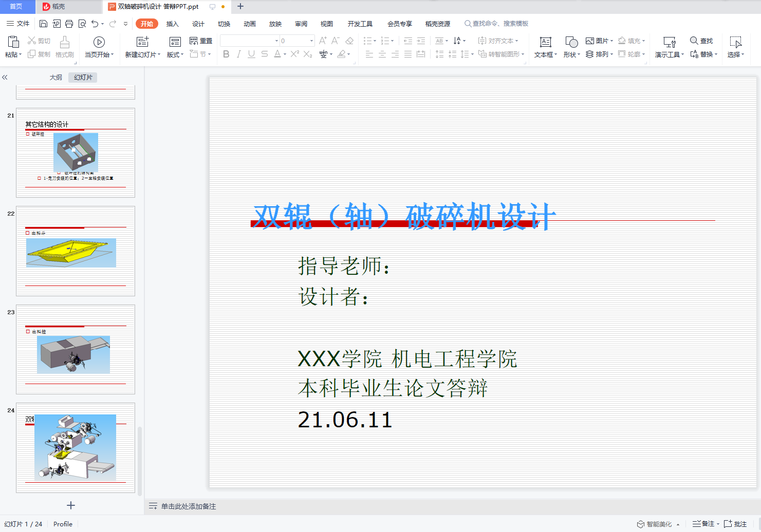
Task: Click the Select (选择) cursor icon
Action: pyautogui.click(x=736, y=42)
